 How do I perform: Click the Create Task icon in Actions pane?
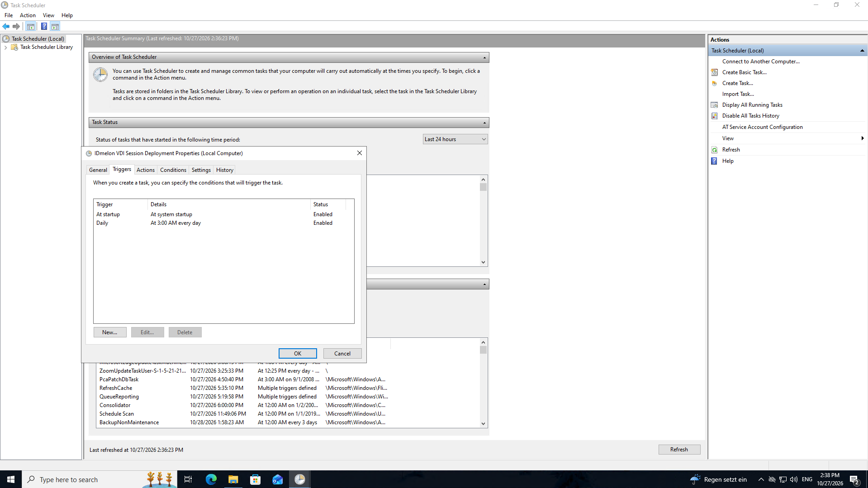715,83
